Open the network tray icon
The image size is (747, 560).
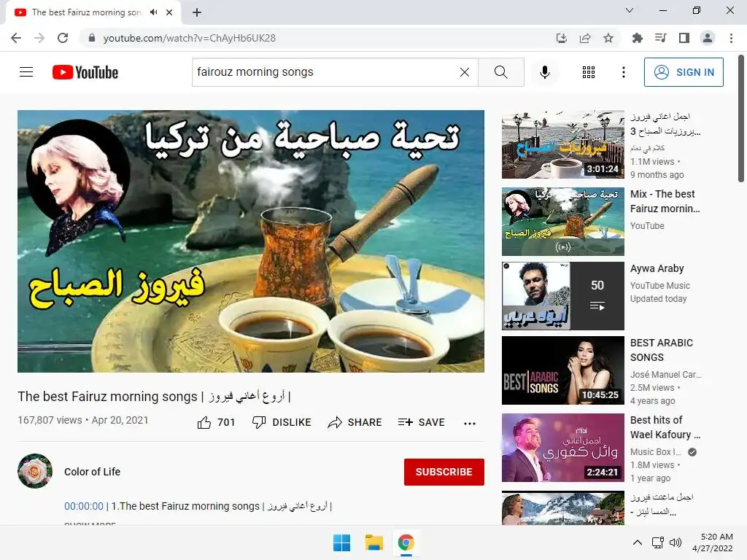click(658, 542)
